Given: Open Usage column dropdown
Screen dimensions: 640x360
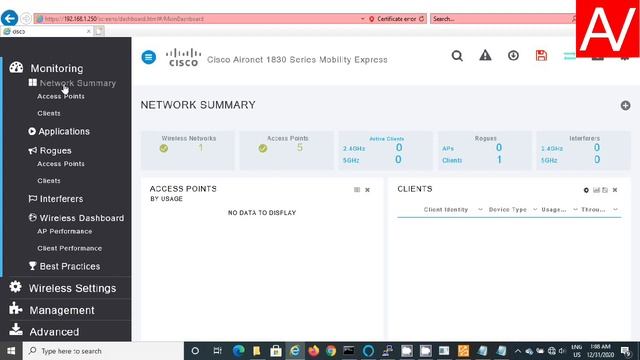Looking at the screenshot, I should [575, 209].
